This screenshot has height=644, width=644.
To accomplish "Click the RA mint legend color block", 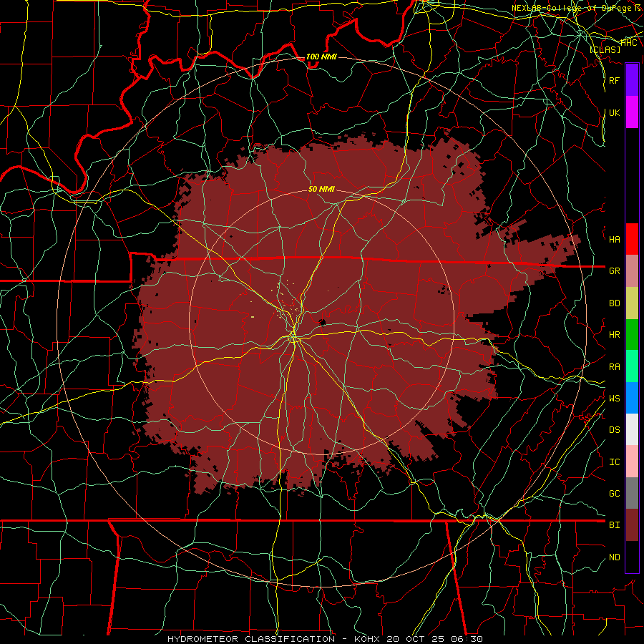I will (x=632, y=366).
